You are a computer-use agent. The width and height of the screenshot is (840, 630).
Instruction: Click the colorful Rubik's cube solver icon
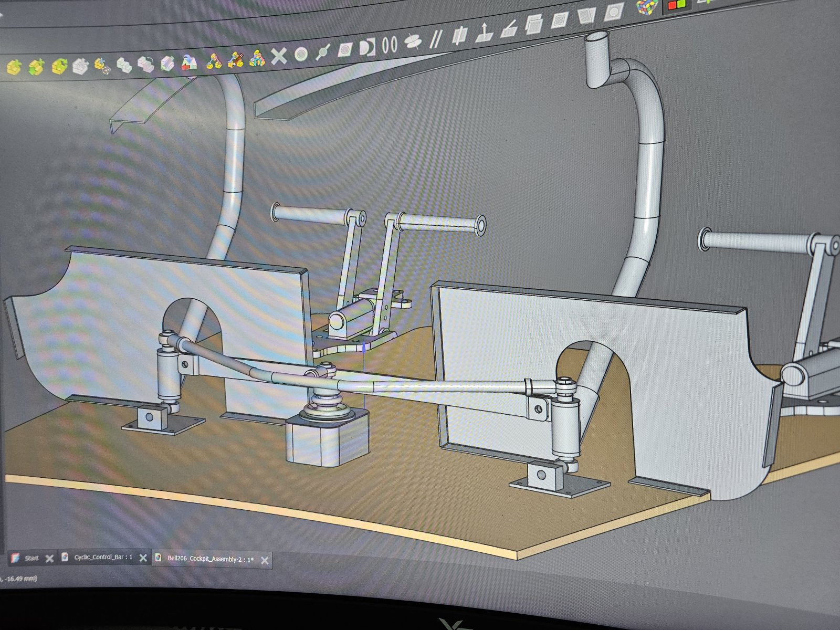pos(646,7)
